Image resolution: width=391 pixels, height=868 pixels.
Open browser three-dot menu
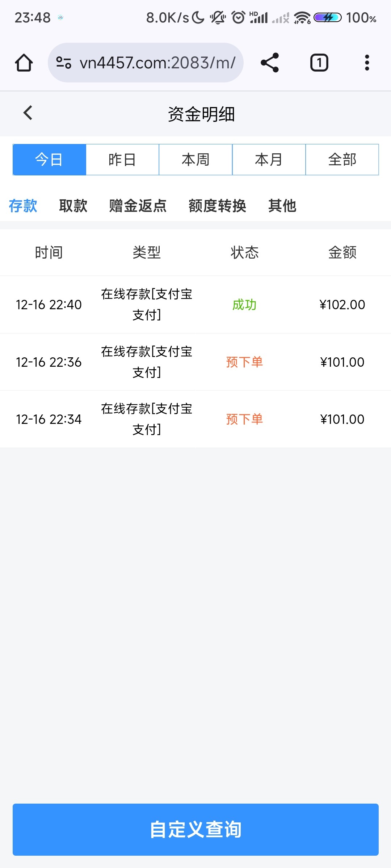(x=367, y=63)
